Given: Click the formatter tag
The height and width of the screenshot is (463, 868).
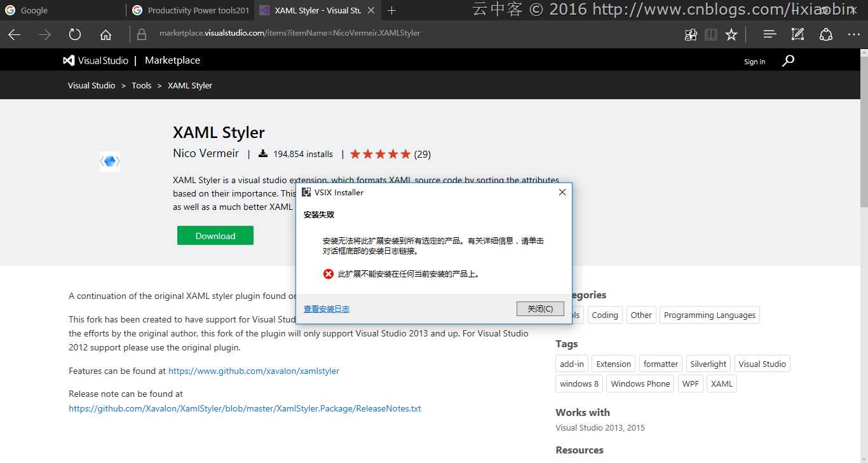Looking at the screenshot, I should pos(661,364).
